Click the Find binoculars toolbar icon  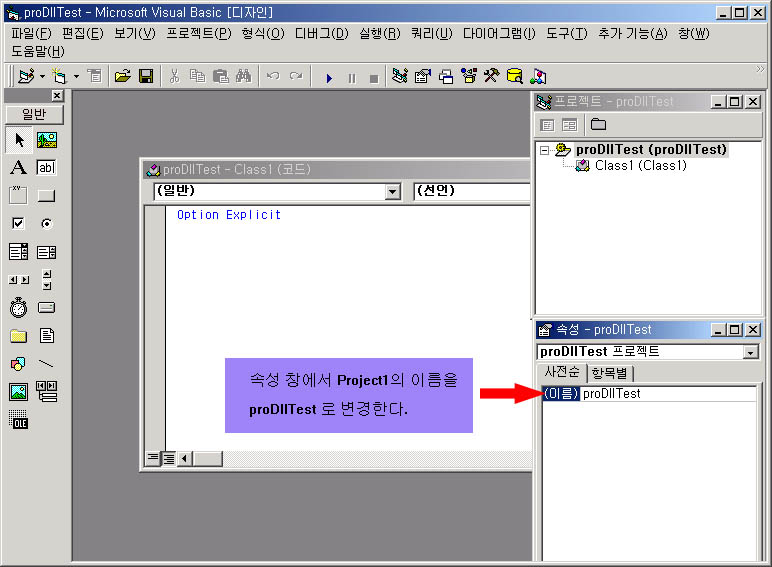point(243,76)
